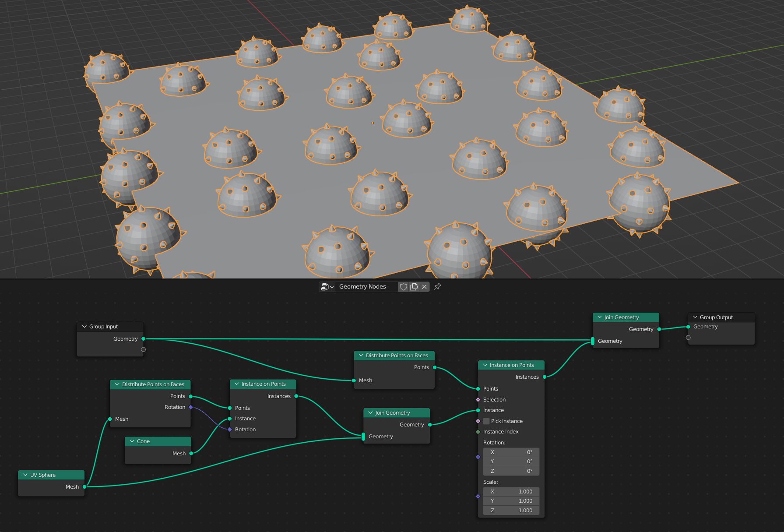
Task: Click the X to unlink the node tree
Action: pos(424,287)
